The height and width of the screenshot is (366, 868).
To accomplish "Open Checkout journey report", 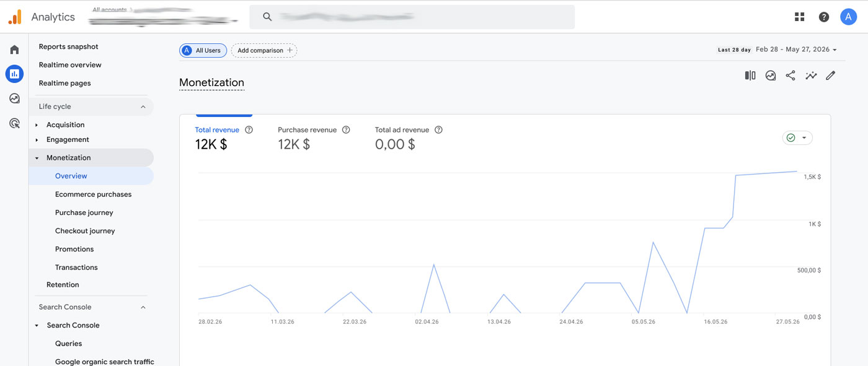I will 85,231.
